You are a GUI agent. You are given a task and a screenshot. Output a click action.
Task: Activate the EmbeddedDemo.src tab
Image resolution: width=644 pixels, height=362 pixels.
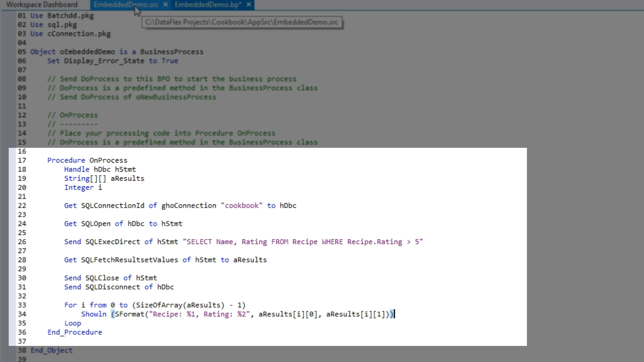click(x=126, y=5)
